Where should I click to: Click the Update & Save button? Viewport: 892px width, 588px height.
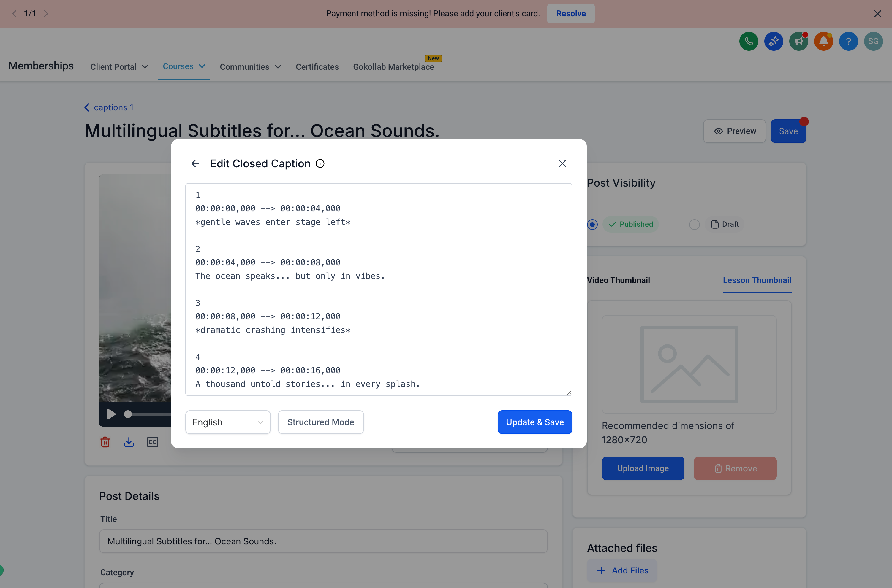(534, 422)
